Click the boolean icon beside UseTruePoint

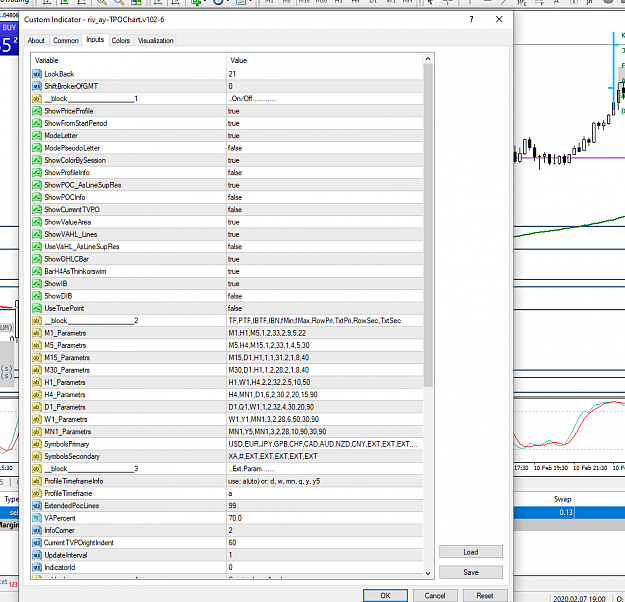[37, 309]
